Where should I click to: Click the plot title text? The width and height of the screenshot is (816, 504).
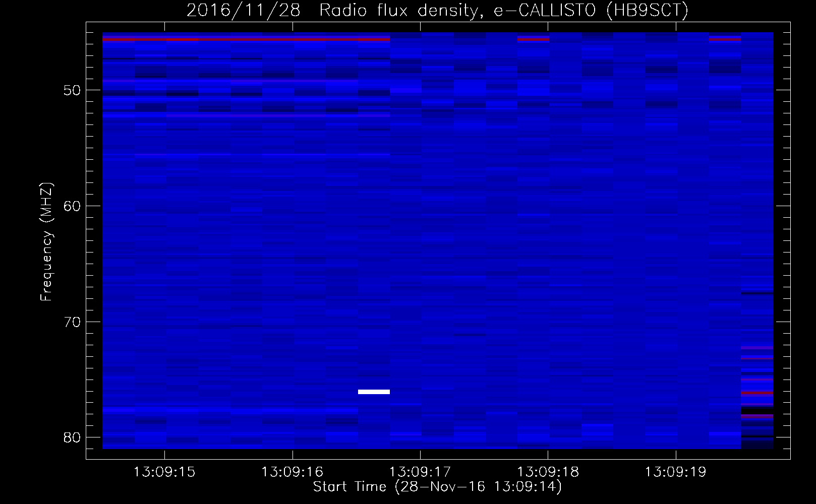[437, 11]
